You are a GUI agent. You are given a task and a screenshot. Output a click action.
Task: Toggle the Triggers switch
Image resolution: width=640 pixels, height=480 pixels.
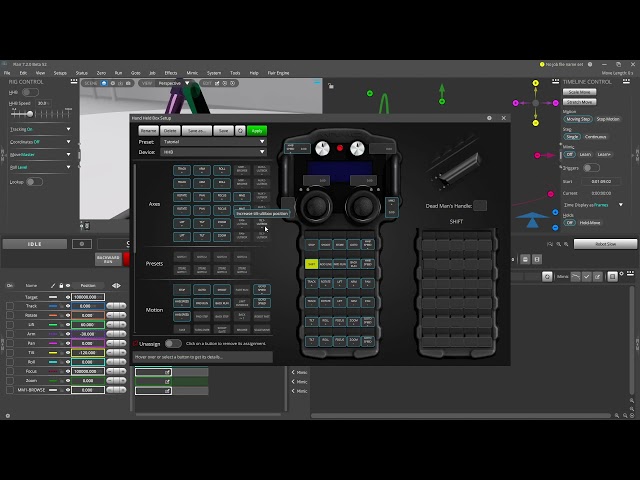pyautogui.click(x=591, y=168)
